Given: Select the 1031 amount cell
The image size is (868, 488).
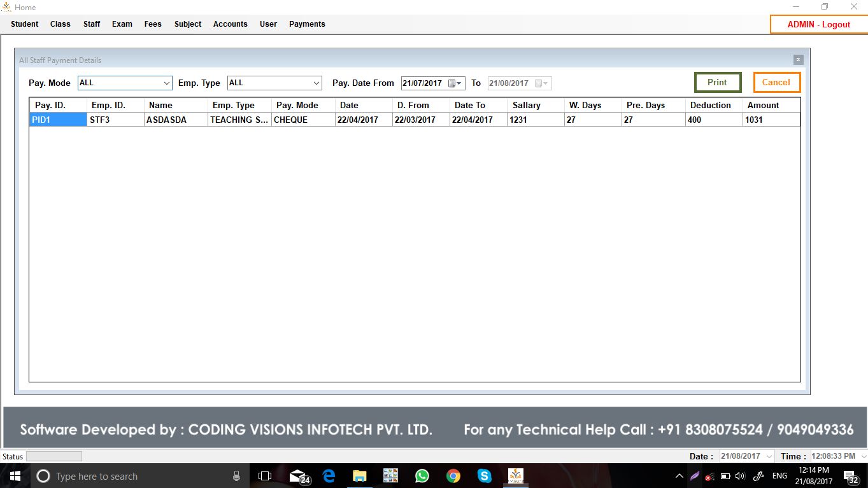Looking at the screenshot, I should (771, 120).
